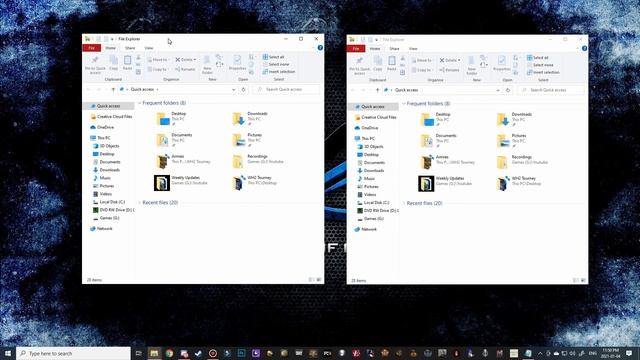Open Delete dropdown in left window ribbon
The width and height of the screenshot is (640, 360).
[x=195, y=60]
